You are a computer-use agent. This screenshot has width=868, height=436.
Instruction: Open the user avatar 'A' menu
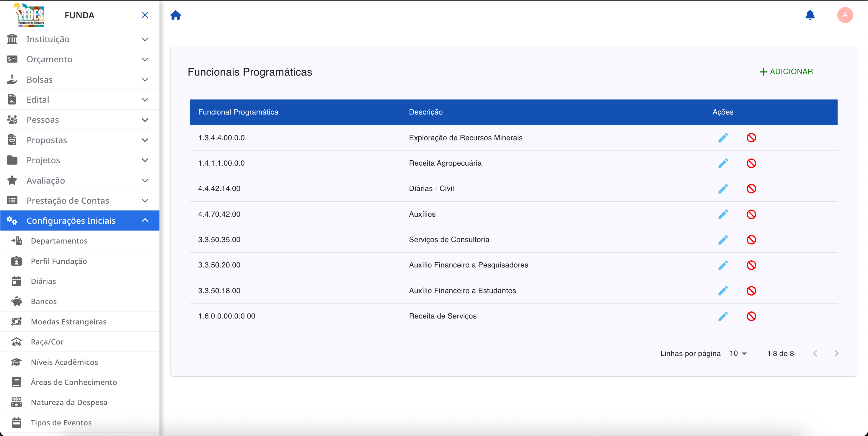coord(845,15)
